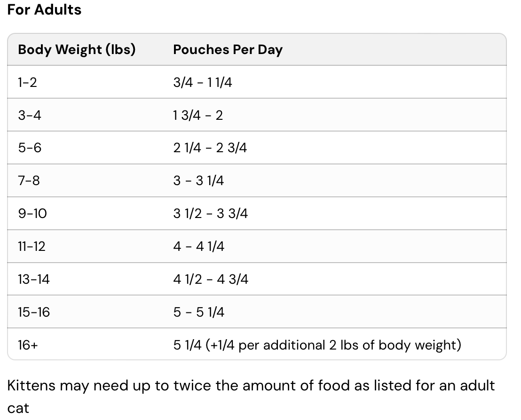Click the "3 - 3 1/4" pouches cell

[x=198, y=181]
